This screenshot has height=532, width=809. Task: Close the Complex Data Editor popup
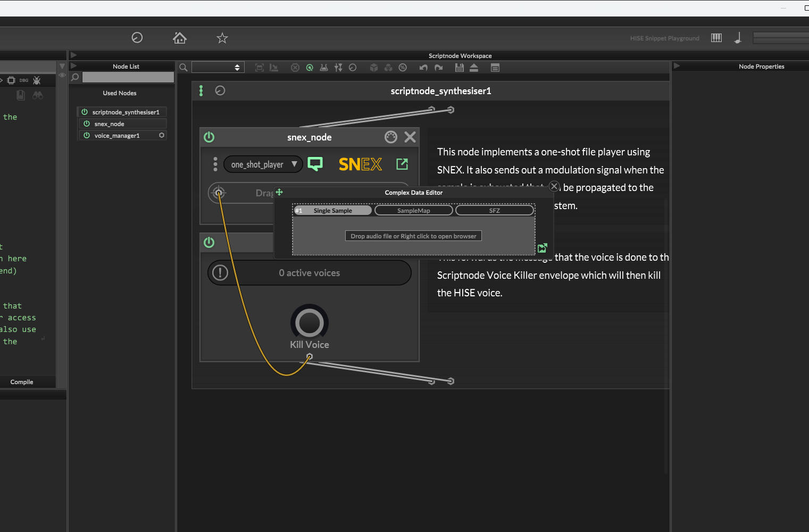[554, 186]
